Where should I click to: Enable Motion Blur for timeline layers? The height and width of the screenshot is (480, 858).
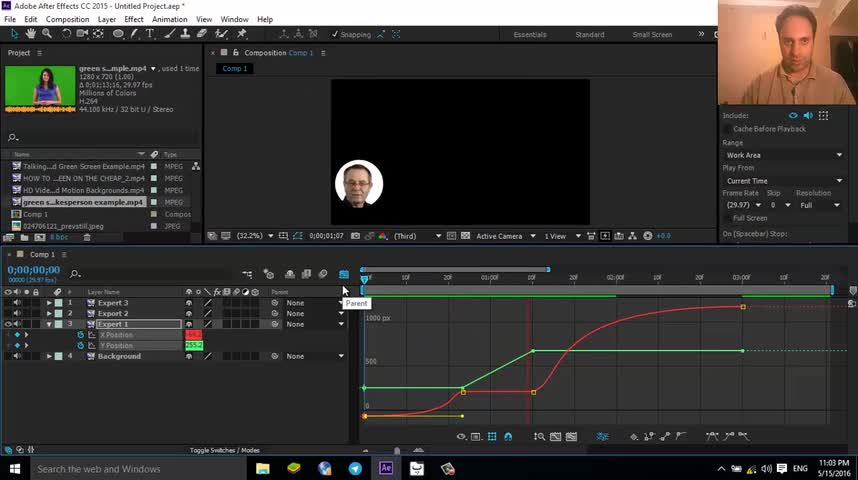(323, 274)
